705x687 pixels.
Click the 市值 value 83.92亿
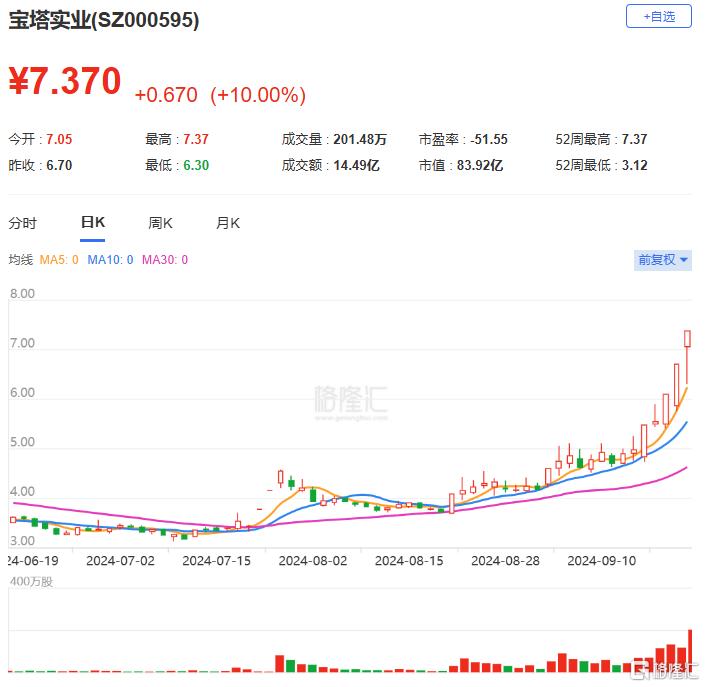479,165
